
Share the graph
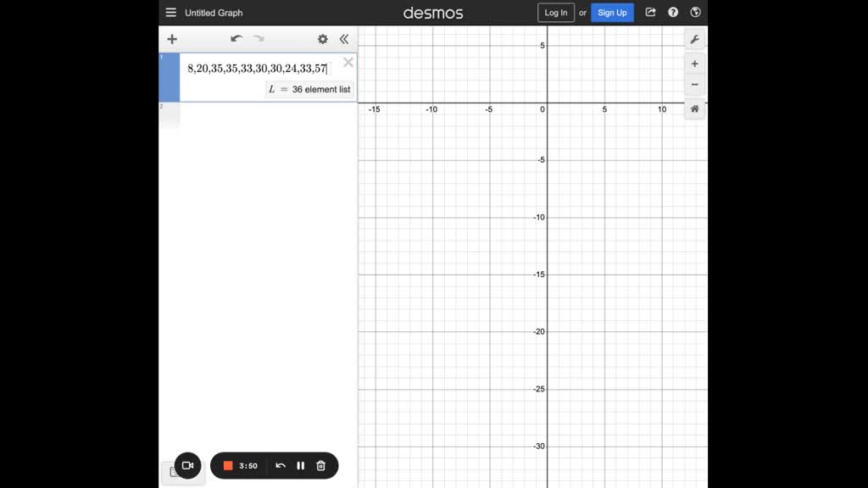click(x=650, y=12)
